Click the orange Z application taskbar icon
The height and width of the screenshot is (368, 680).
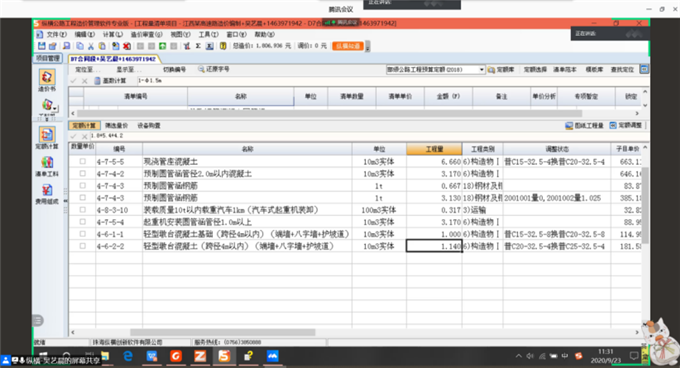coord(200,356)
